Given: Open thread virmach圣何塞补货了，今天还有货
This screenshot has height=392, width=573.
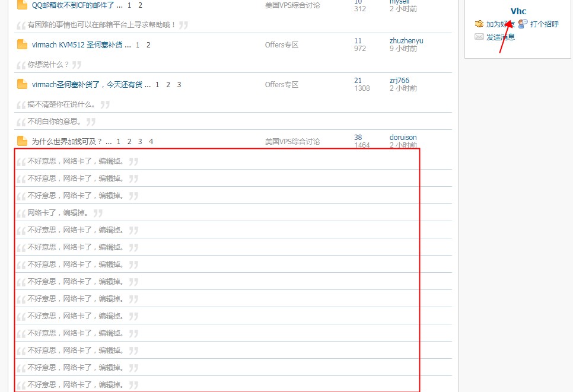Looking at the screenshot, I should (87, 85).
